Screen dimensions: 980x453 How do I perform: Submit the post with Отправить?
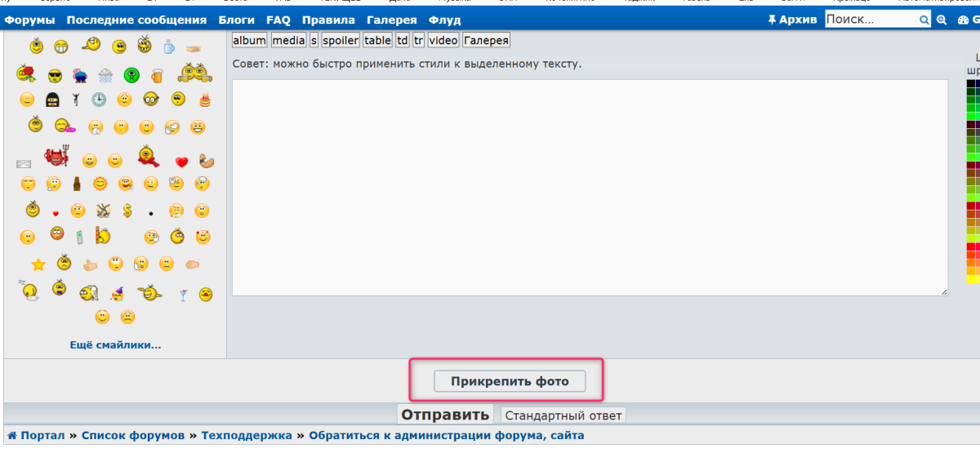click(445, 415)
